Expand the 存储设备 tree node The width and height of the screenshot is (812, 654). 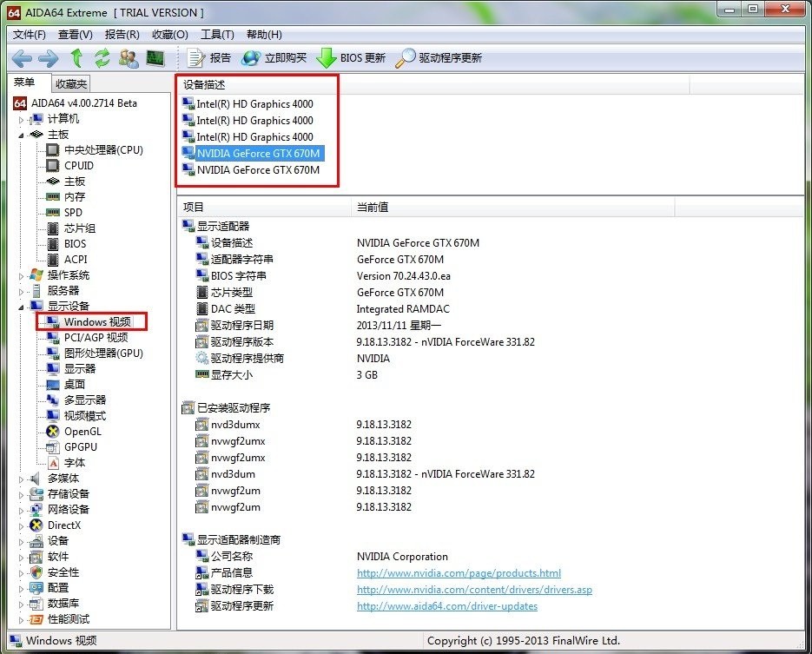click(x=22, y=494)
